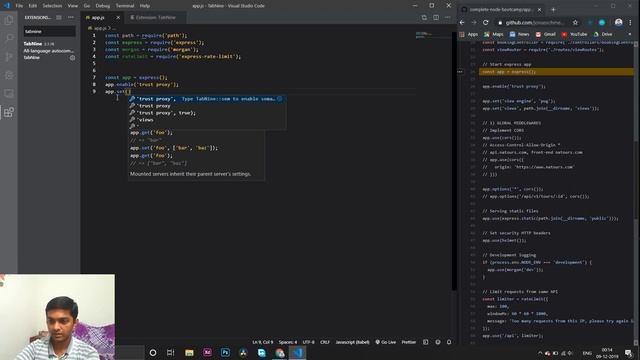Open the Selection menu
The image size is (640, 360).
52,6
